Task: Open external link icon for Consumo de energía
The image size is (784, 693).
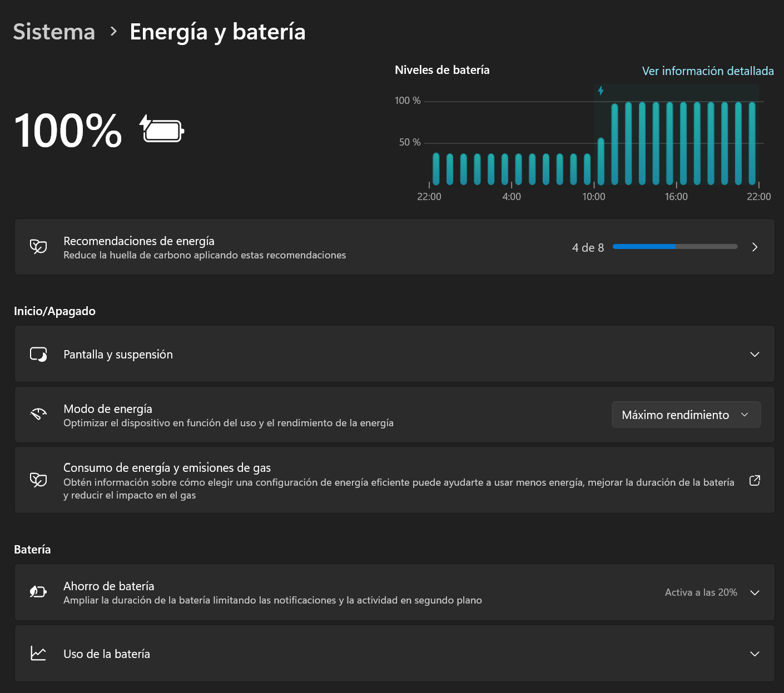Action: click(x=755, y=481)
